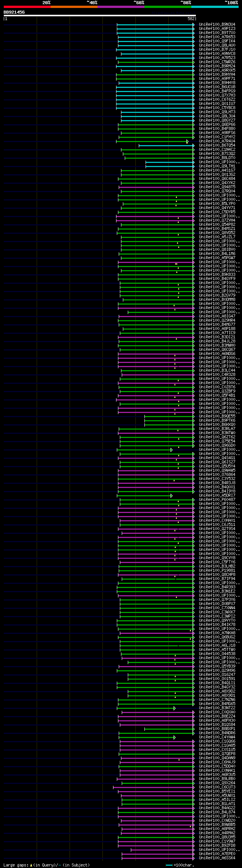Select the UniRef100_C5WRZ6 label
The image size is (242, 868).
(x=217, y=62)
